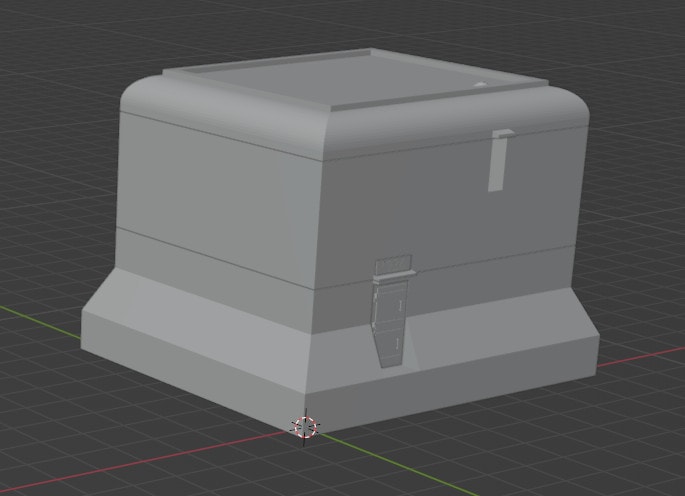Select the front latch on the crate
The width and height of the screenshot is (685, 496).
393,310
